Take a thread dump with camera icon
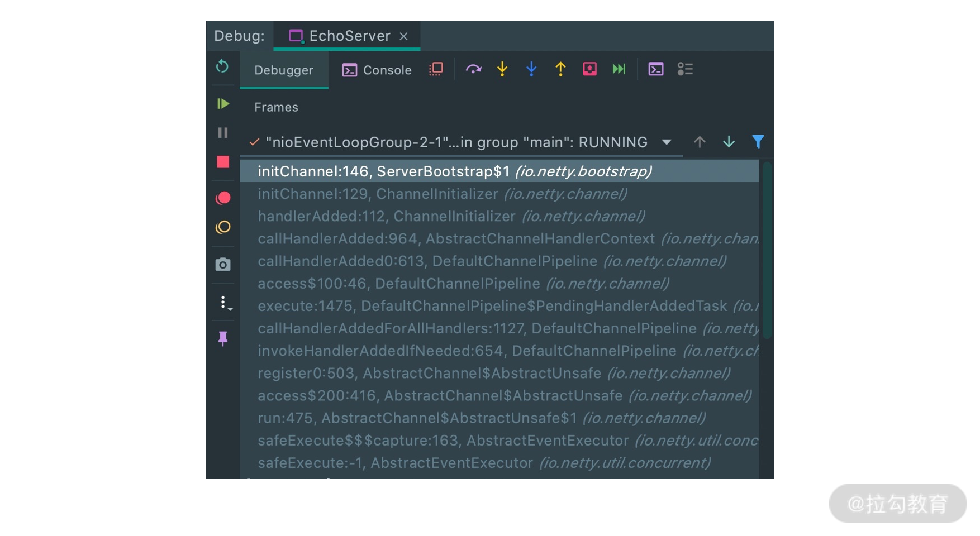Viewport: 980px width, 536px height. 223,265
